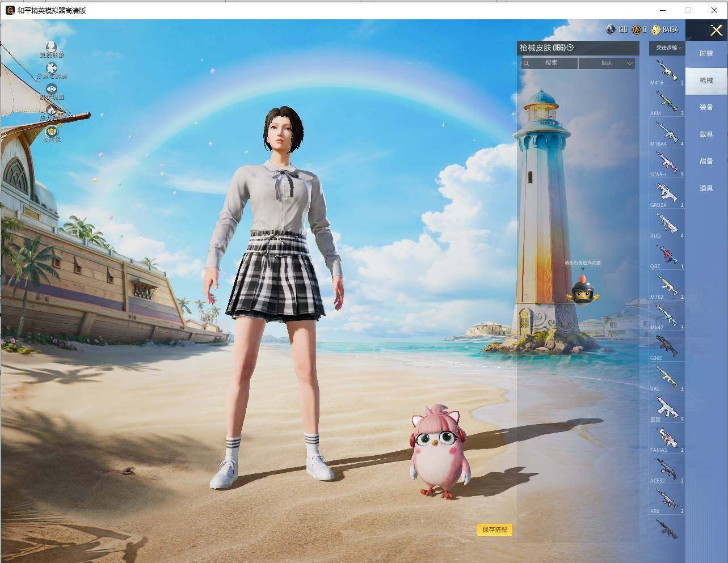Expand the 默认 sort dropdown
728x563 pixels.
(x=607, y=63)
